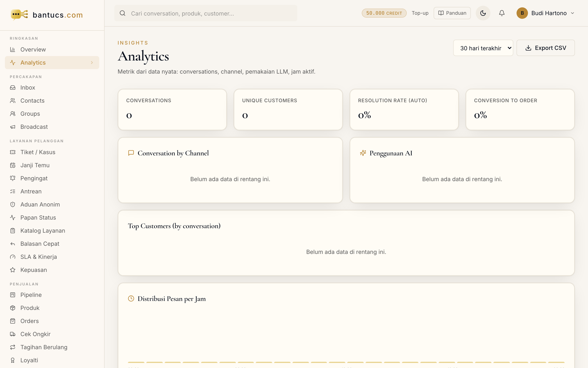This screenshot has width=588, height=368.
Task: Expand the Analytics item chevron
Action: click(92, 63)
